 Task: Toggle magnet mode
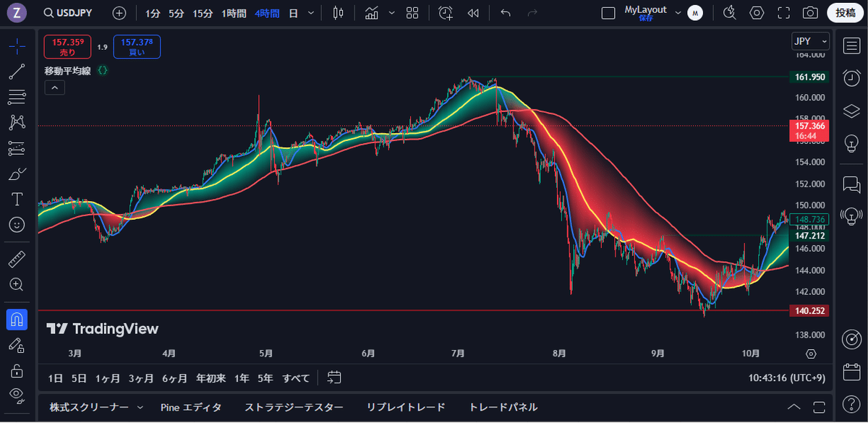point(17,319)
